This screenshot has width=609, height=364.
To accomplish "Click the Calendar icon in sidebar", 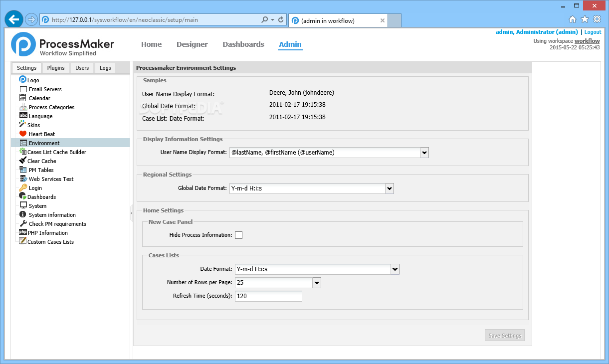I will 23,98.
